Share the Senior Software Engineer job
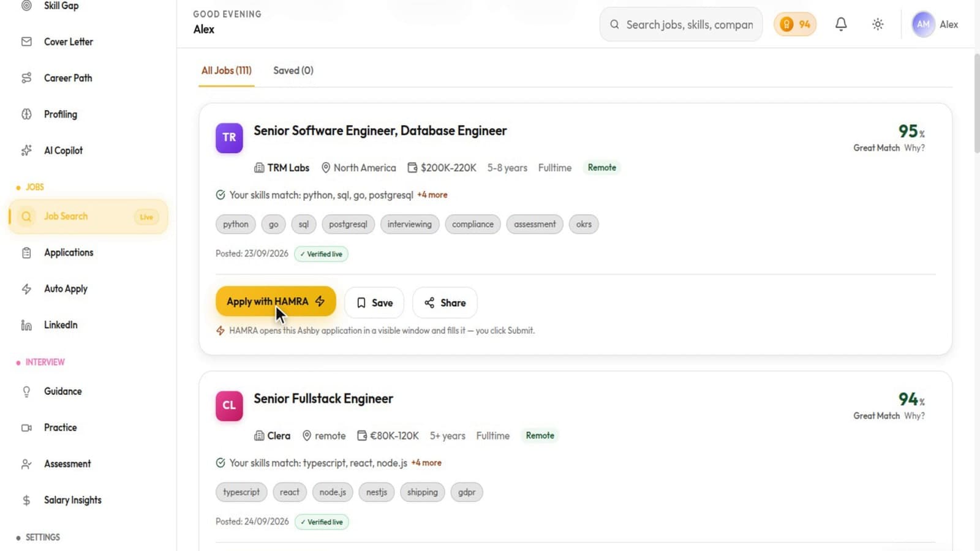 point(445,302)
